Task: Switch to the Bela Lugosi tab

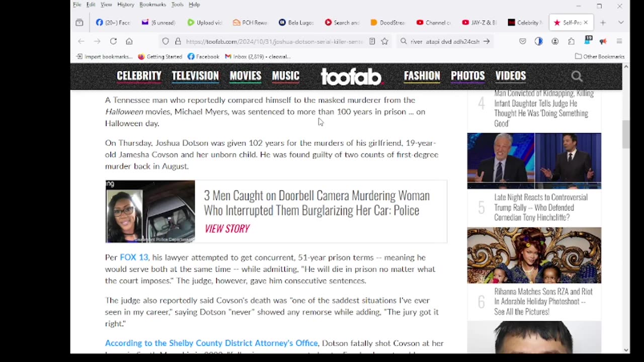Action: click(x=296, y=23)
